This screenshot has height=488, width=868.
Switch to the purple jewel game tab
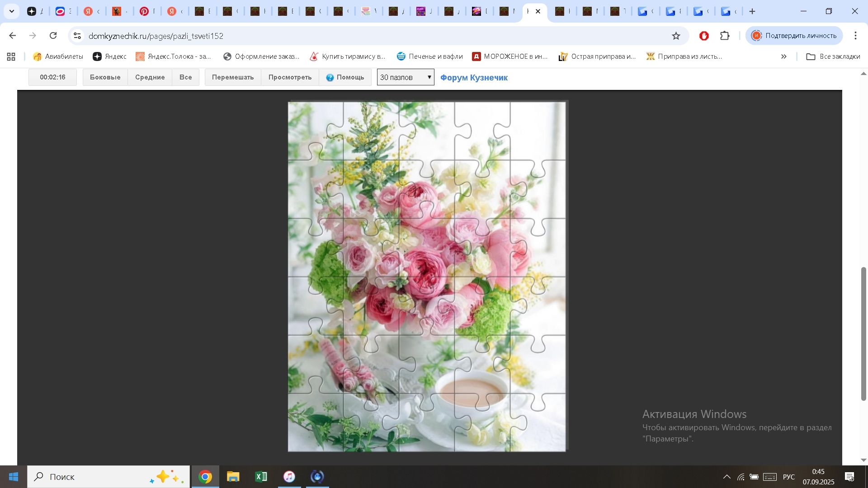(x=421, y=11)
